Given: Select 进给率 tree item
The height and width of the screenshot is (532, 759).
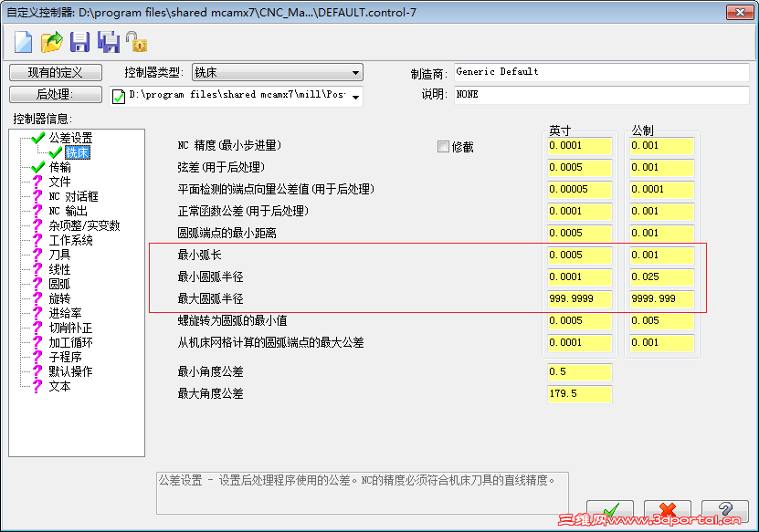Looking at the screenshot, I should click(x=65, y=313).
